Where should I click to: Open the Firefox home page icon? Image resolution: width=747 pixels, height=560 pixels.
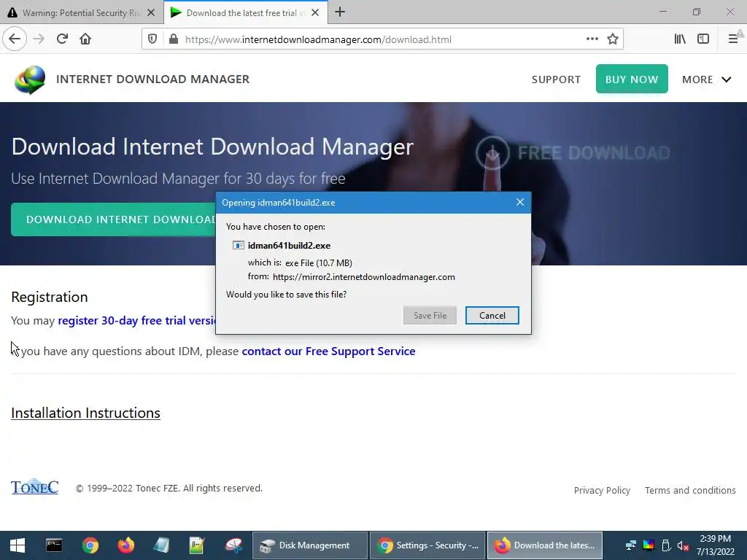(85, 39)
